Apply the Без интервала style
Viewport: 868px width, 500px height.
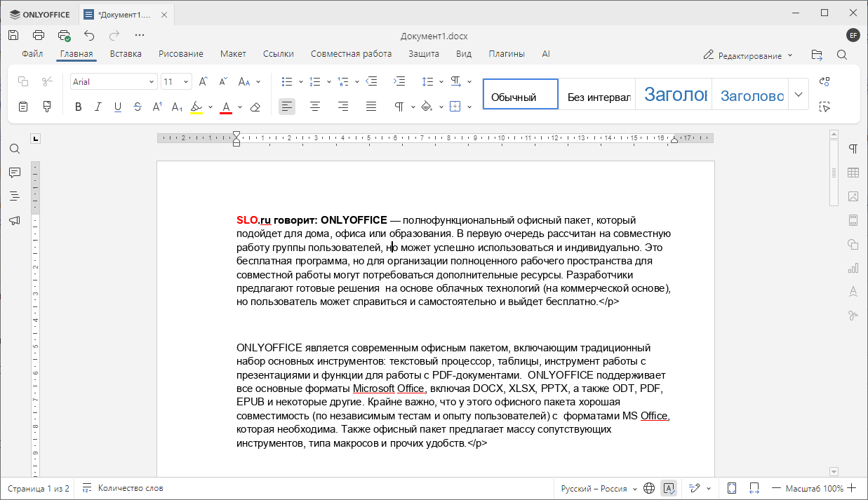pyautogui.click(x=598, y=94)
